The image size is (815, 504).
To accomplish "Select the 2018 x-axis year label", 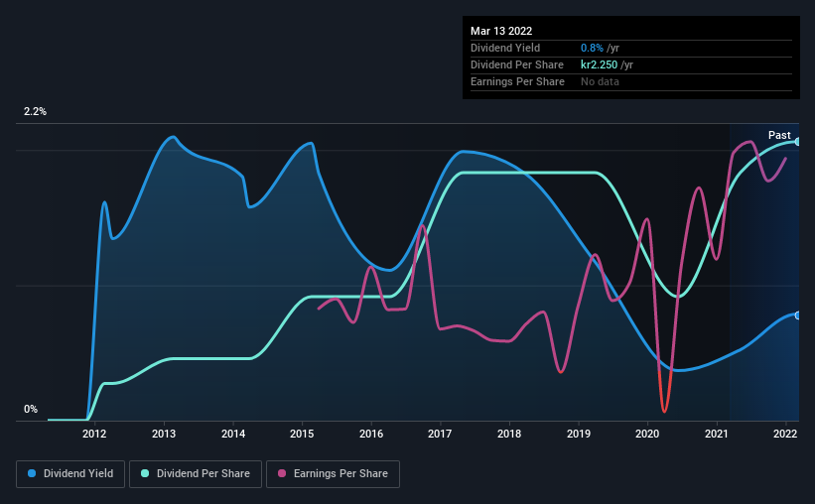I will tap(509, 434).
